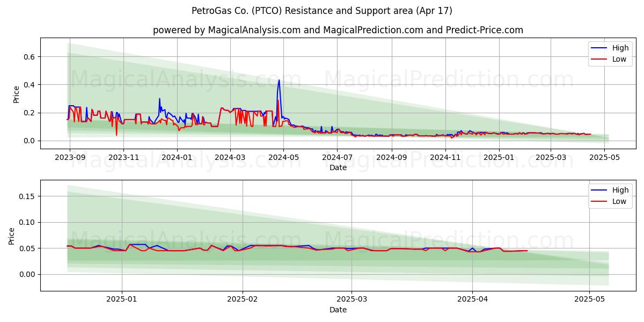Click the 2024-09 date tick label
This screenshot has height=322, width=644.
[x=392, y=157]
